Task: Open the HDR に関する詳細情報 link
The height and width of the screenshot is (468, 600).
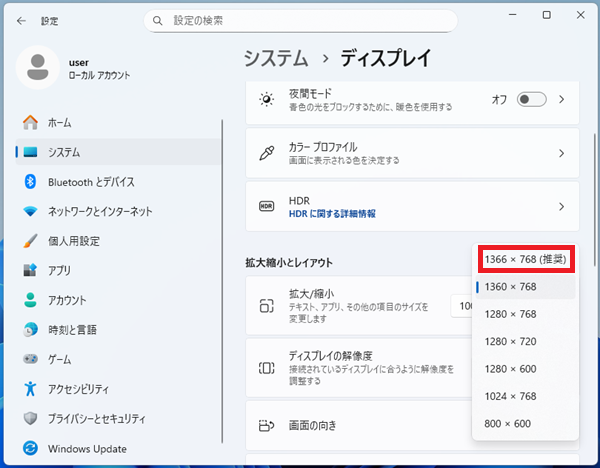Action: pos(332,214)
